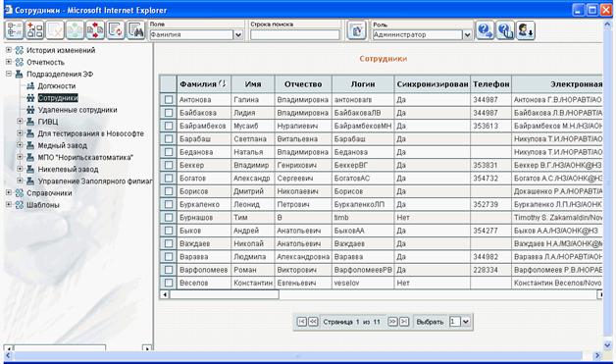Go to last page of table

pos(404,322)
